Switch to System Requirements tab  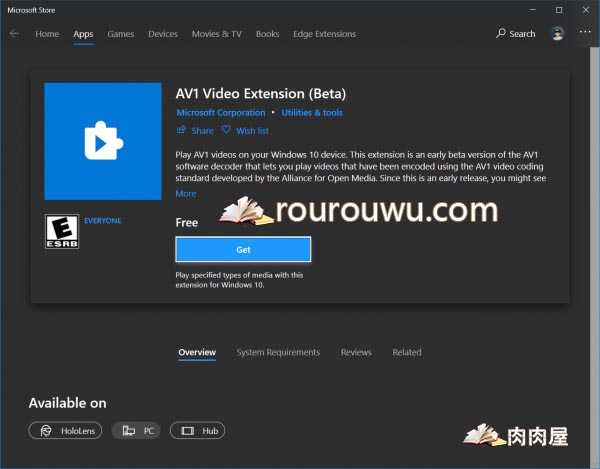pos(278,352)
